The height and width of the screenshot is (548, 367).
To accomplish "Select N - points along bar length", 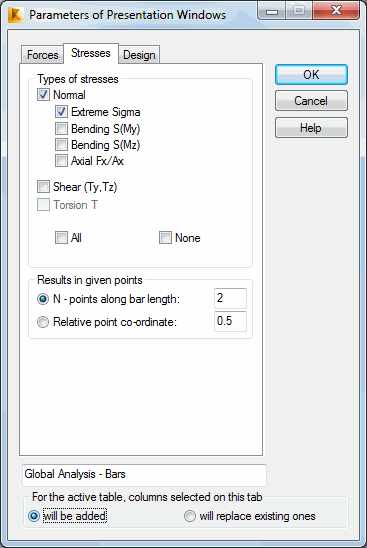I will (x=43, y=299).
